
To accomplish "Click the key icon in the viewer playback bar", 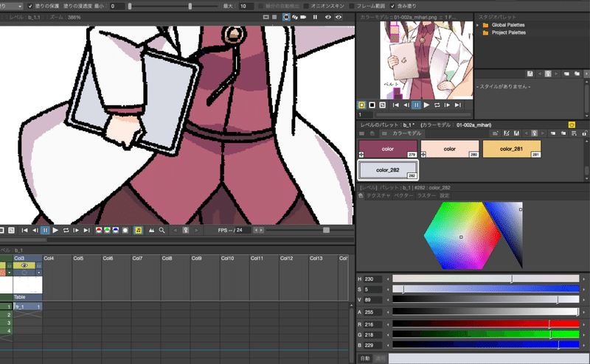I will point(186,230).
